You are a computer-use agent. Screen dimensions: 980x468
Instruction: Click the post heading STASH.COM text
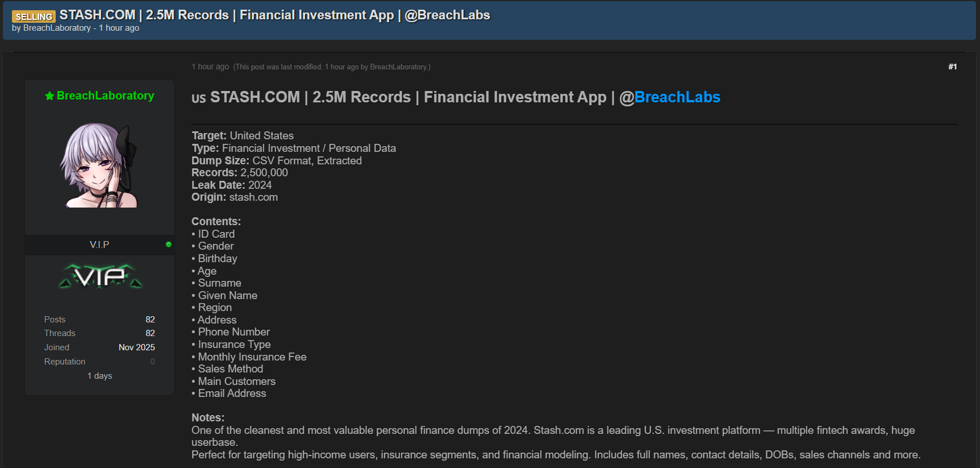click(x=255, y=97)
